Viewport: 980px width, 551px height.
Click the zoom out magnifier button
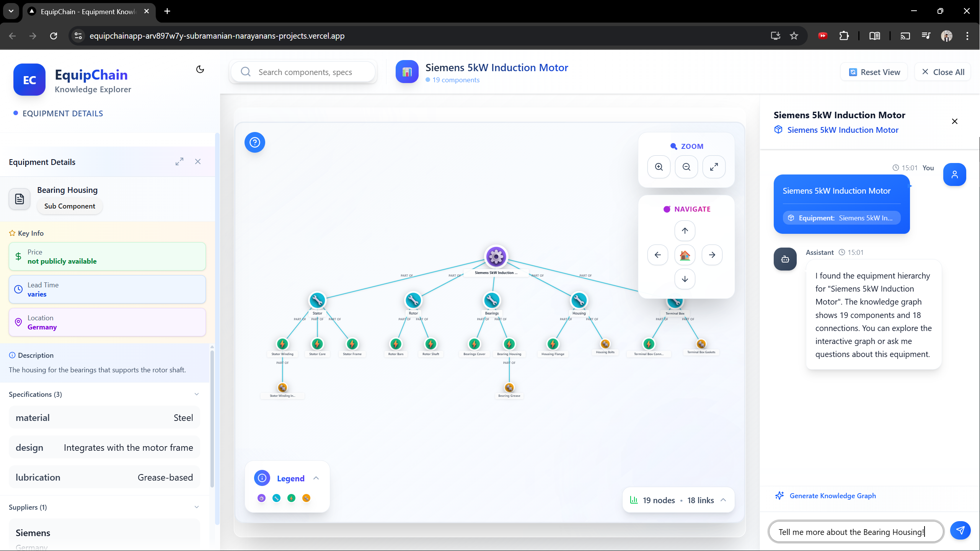point(686,167)
